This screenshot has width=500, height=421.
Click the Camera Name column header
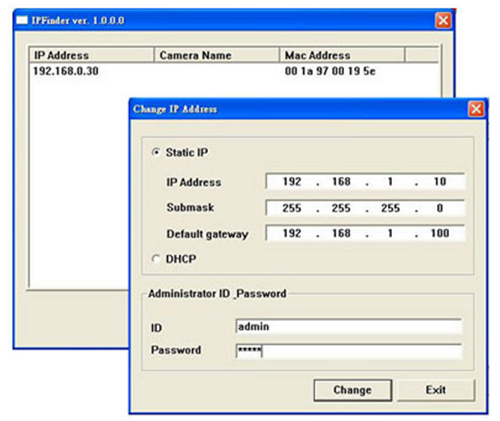pos(217,55)
